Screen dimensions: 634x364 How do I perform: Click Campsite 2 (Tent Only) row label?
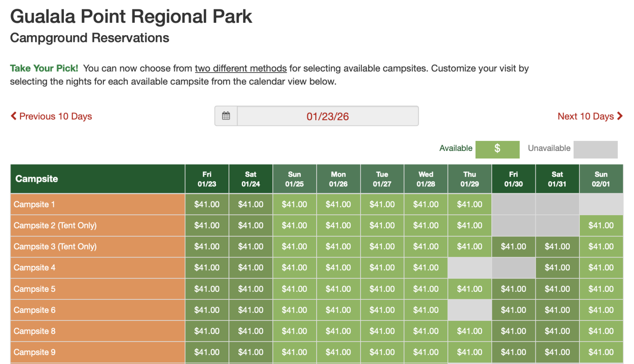point(55,225)
